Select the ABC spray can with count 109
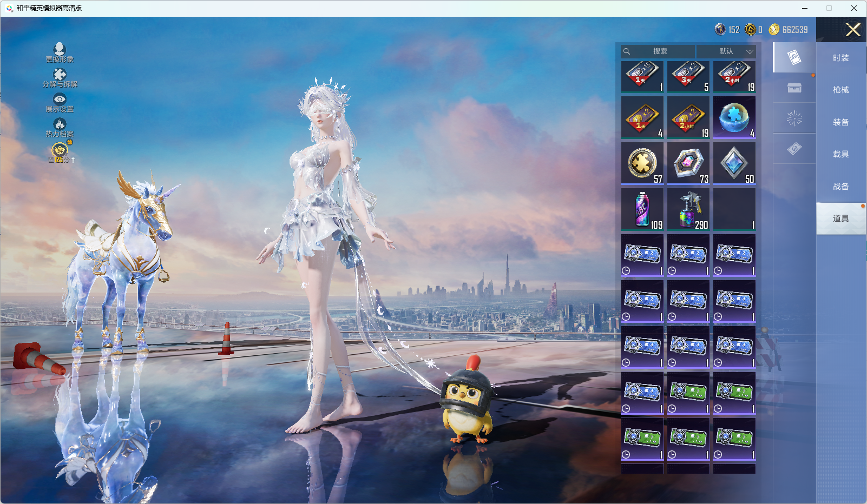The image size is (867, 504). (642, 209)
